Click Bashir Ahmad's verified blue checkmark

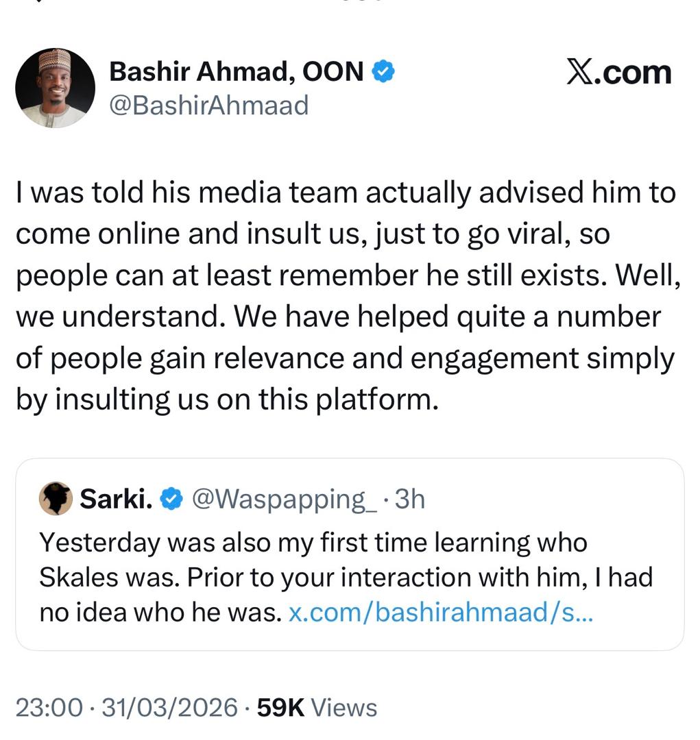[381, 69]
